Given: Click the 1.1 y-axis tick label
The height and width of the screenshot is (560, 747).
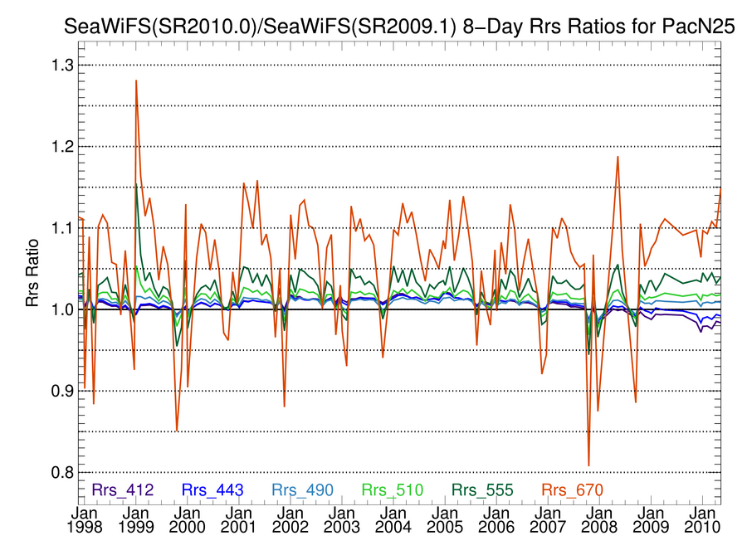Looking at the screenshot, I should click(62, 228).
